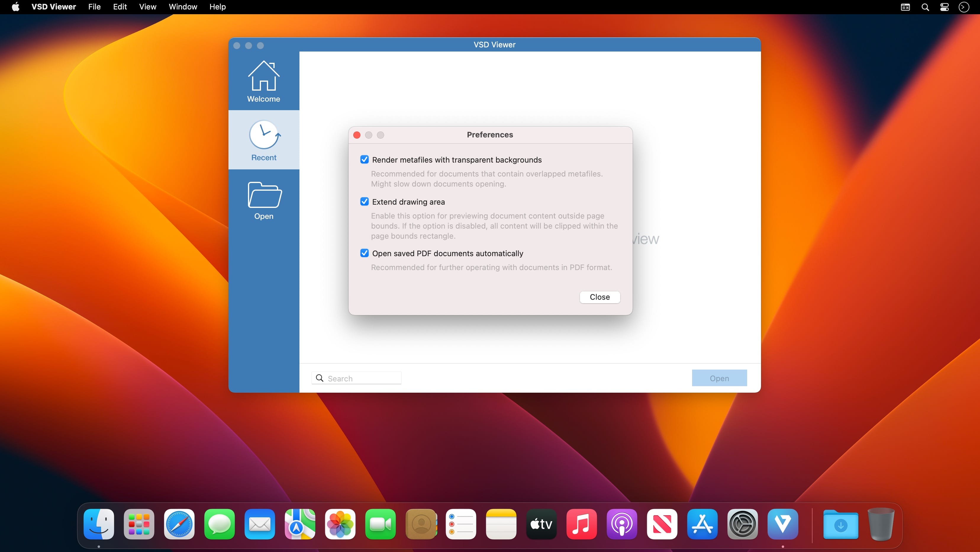
Task: Click the Open folder icon in sidebar
Action: (265, 195)
